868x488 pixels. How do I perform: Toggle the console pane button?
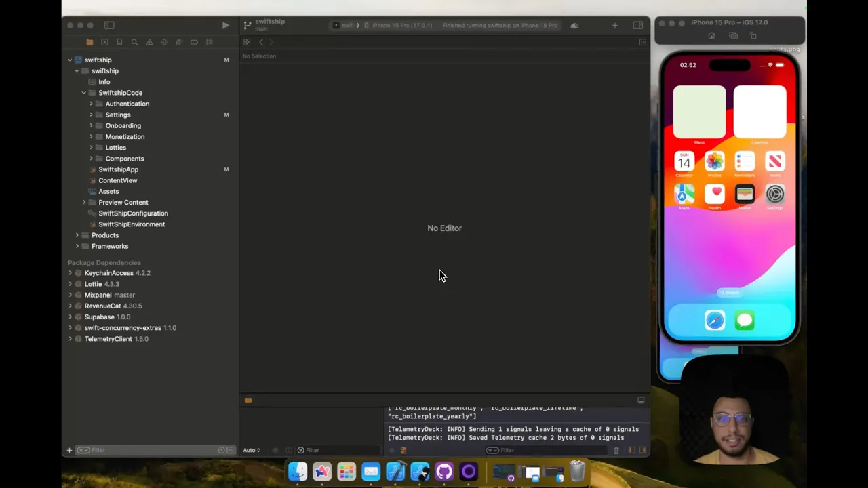point(642,450)
